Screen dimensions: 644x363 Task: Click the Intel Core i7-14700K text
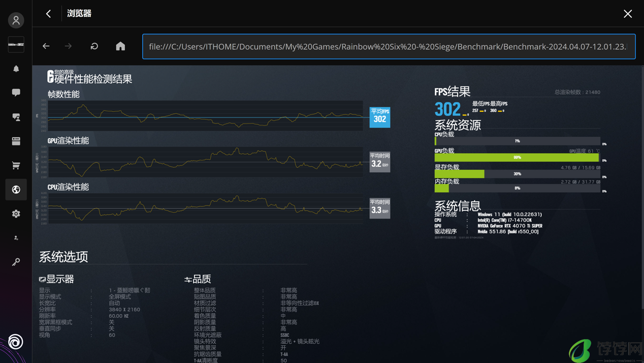(x=505, y=220)
